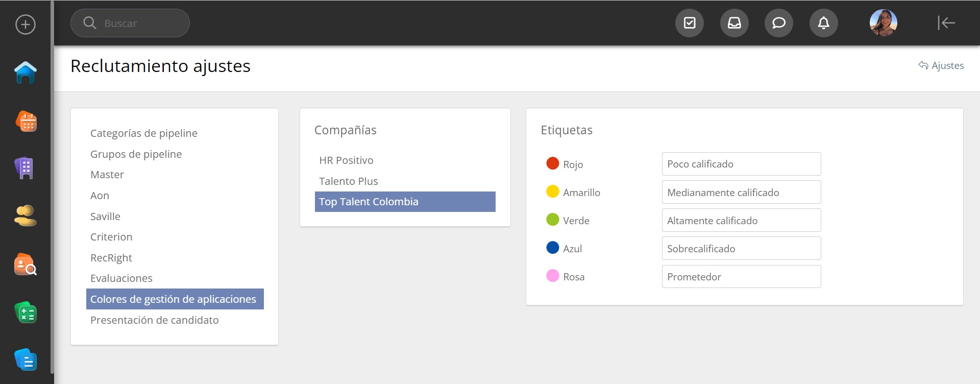The width and height of the screenshot is (980, 384).
Task: Open the recruitment search icon in sidebar
Action: pyautogui.click(x=26, y=265)
